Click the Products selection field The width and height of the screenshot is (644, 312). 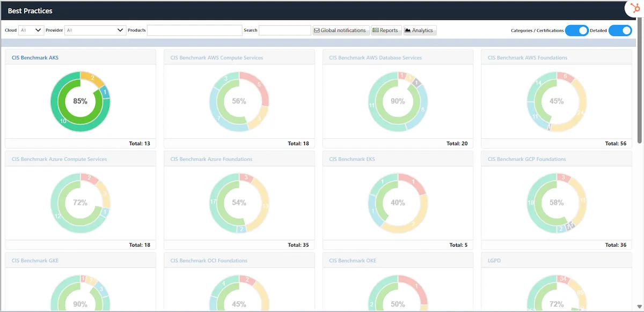195,31
